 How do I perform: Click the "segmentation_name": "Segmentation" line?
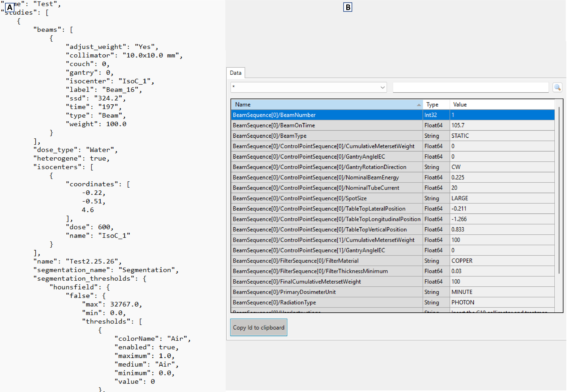tap(106, 270)
